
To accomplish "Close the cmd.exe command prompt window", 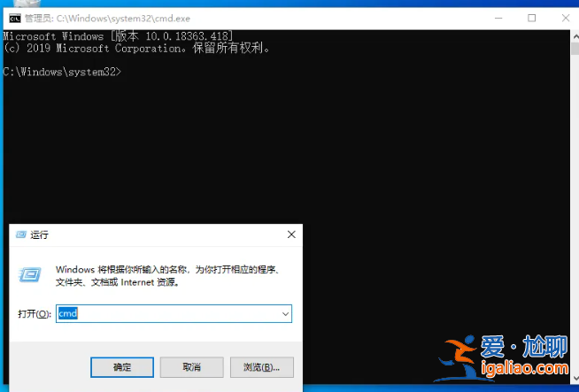I will pos(566,18).
